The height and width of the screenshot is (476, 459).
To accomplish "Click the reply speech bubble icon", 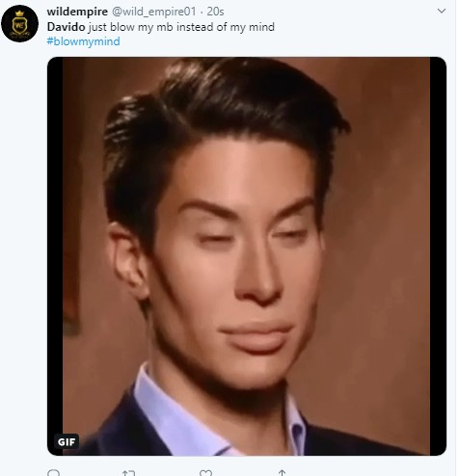I will (53, 473).
